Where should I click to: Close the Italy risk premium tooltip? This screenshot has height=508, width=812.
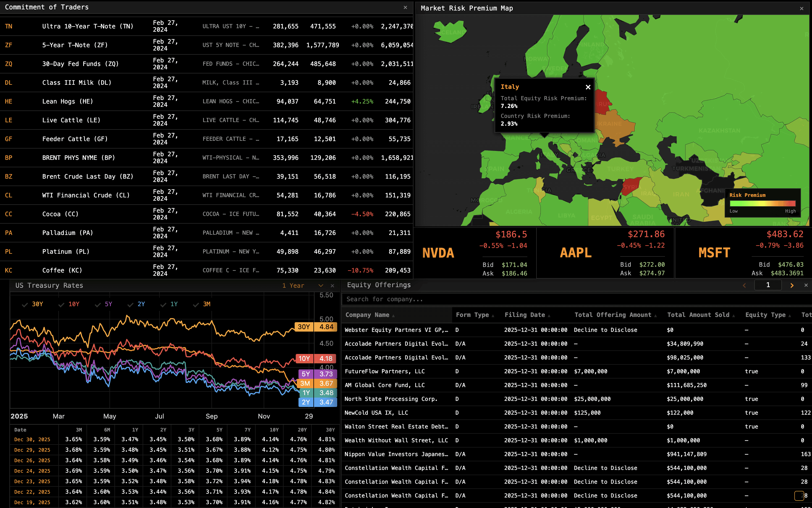click(588, 87)
